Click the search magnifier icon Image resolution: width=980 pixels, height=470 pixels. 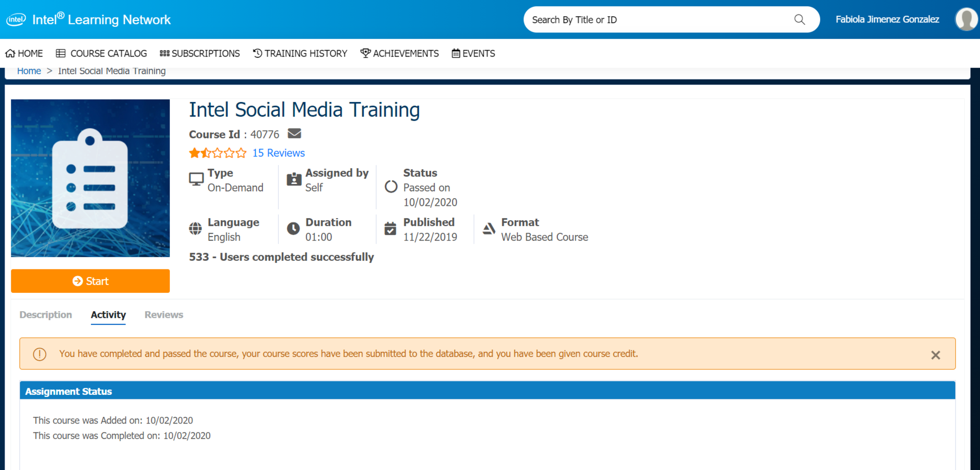point(799,20)
